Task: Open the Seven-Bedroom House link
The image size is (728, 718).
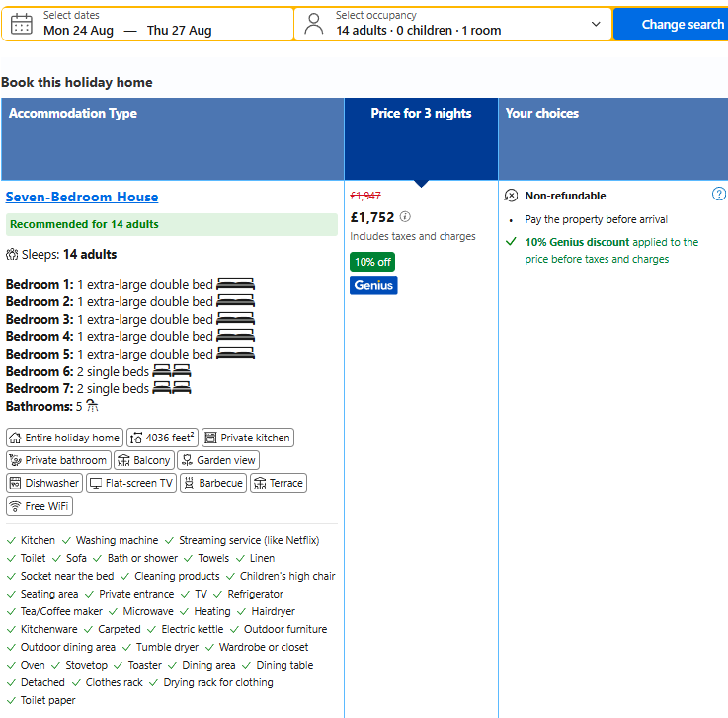Action: [x=82, y=197]
